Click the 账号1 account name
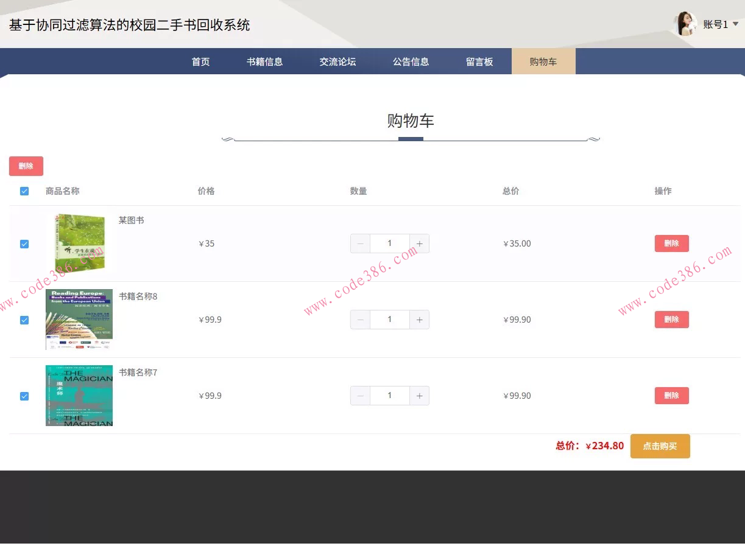 715,24
